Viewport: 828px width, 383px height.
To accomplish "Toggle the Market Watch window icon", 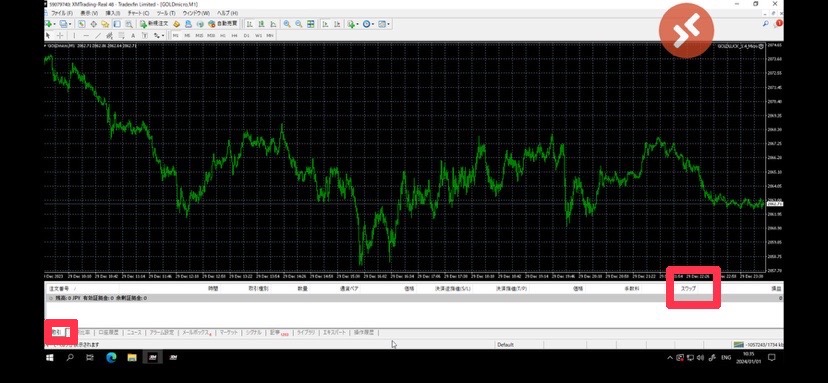I will point(82,24).
